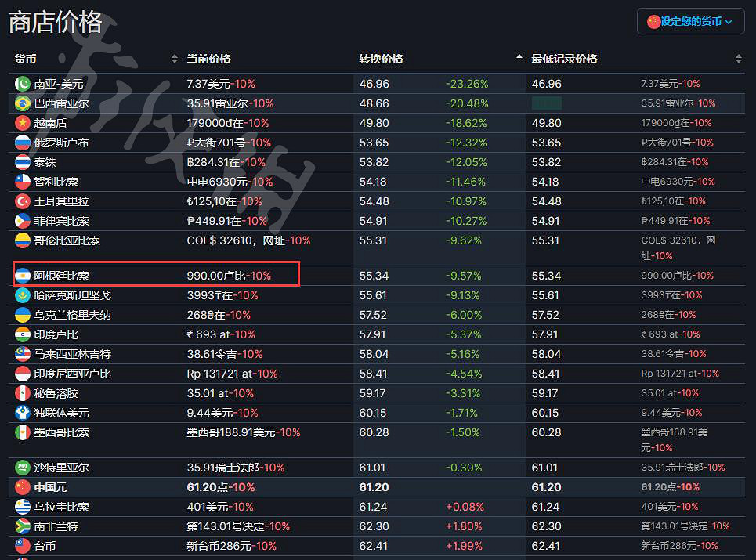756x560 pixels.
Task: Click the Brazil flag icon beside 巴西雷亚尔
Action: coord(23,103)
